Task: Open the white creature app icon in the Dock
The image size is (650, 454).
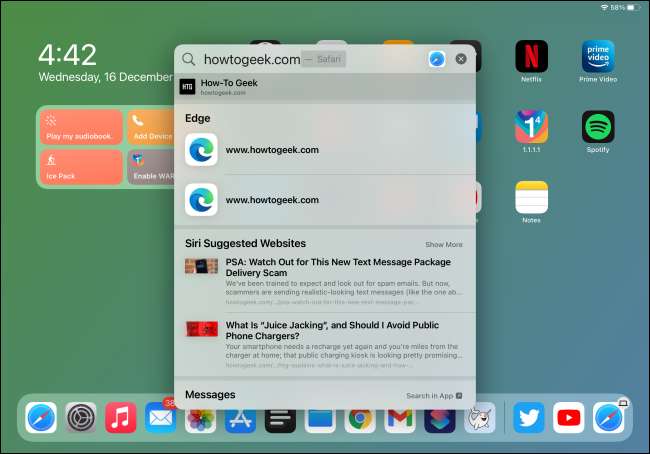Action: pyautogui.click(x=480, y=419)
